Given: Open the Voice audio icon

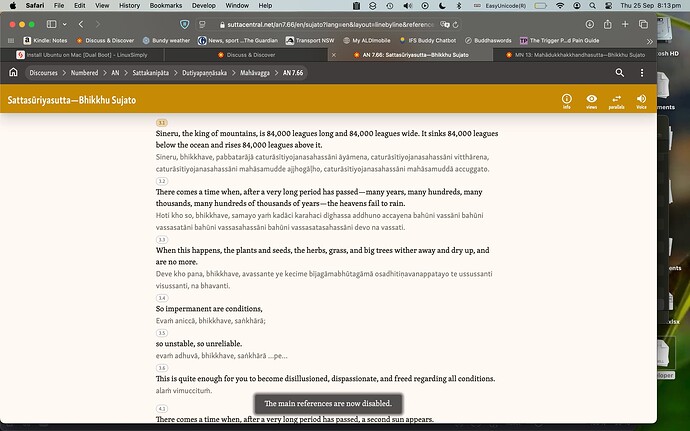Looking at the screenshot, I should click(x=641, y=100).
